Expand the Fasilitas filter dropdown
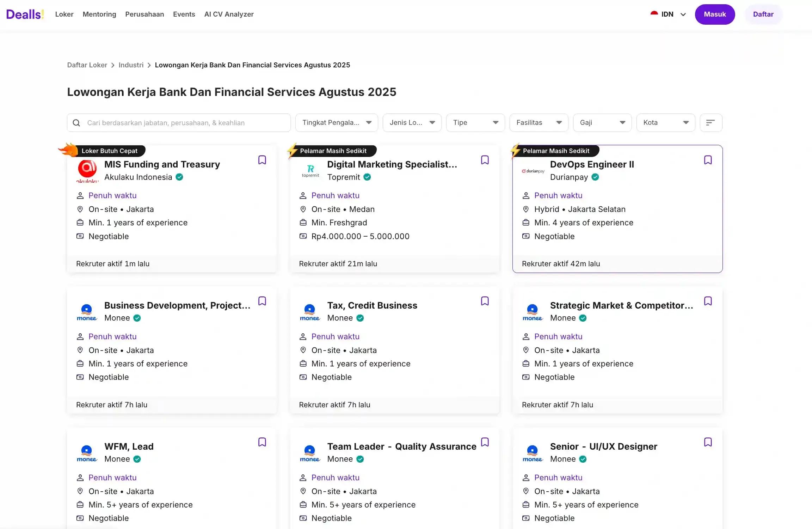 click(x=539, y=123)
